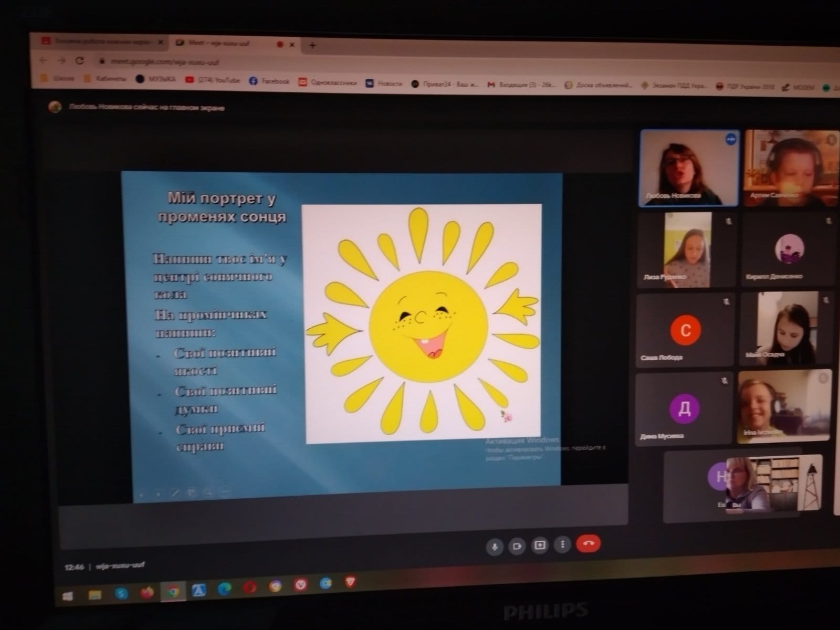Open a new browser tab
840x630 pixels.
[312, 46]
